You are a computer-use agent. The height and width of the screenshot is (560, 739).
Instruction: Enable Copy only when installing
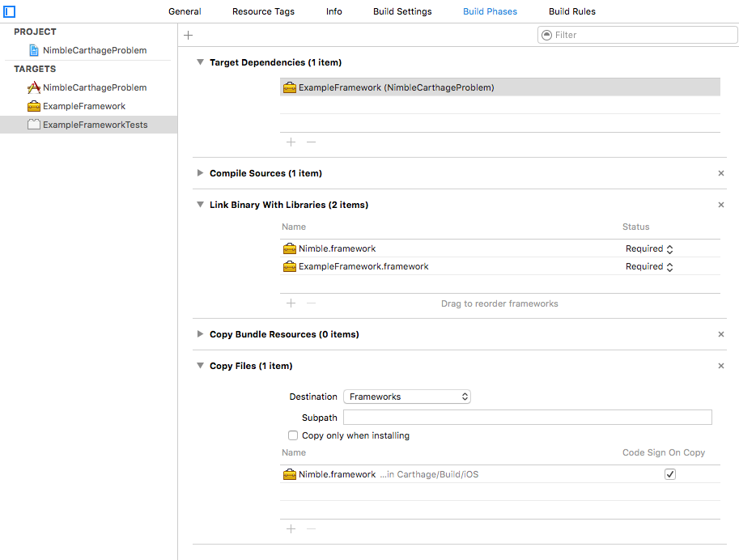click(293, 435)
